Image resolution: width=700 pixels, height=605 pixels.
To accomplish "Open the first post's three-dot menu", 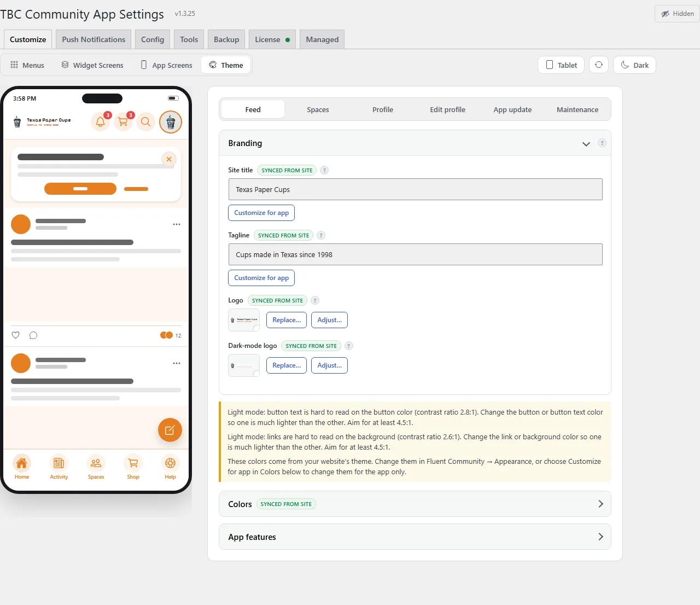I will coord(177,224).
